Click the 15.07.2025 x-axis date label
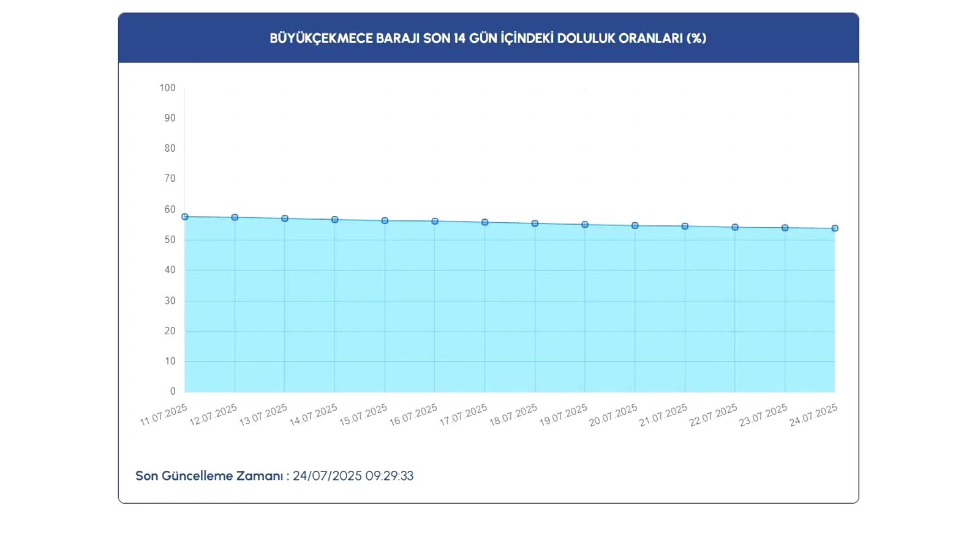Screen dimensions: 980x551 [363, 415]
